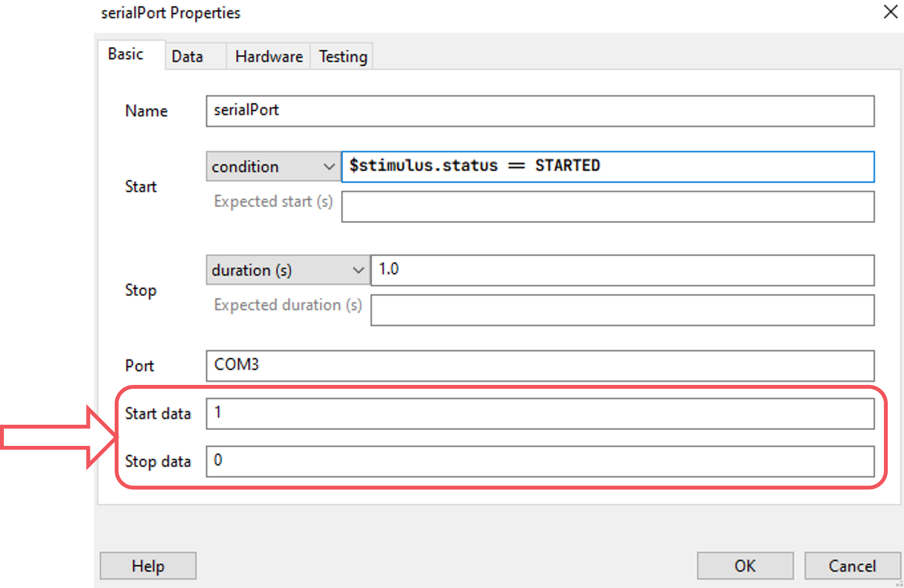Screen dimensions: 904x588
Task: Click the Port field showing COM3
Action: 540,366
